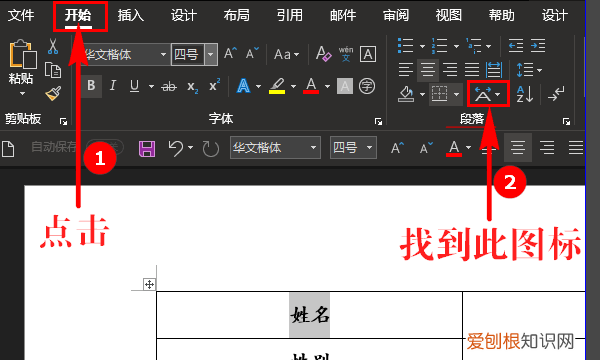Open the quick toolbar font name box showing 华文楷体
Screen dimensions: 600x360
(275, 147)
